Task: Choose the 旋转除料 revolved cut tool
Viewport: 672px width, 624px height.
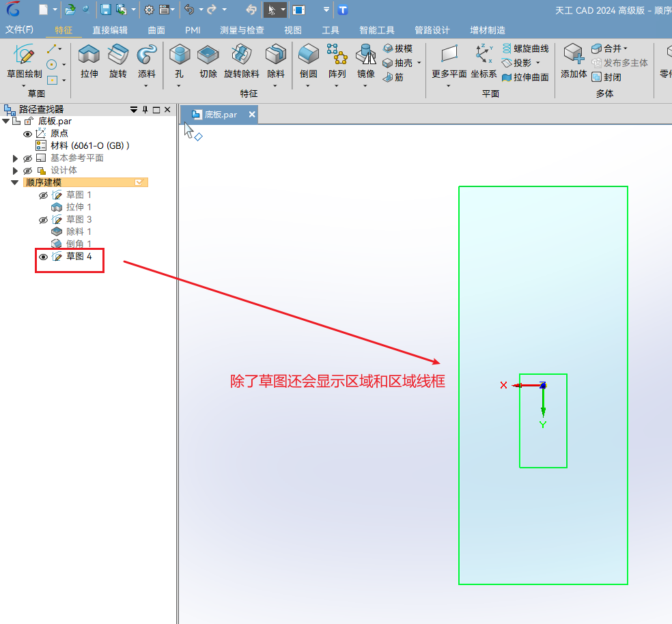Action: coord(241,61)
